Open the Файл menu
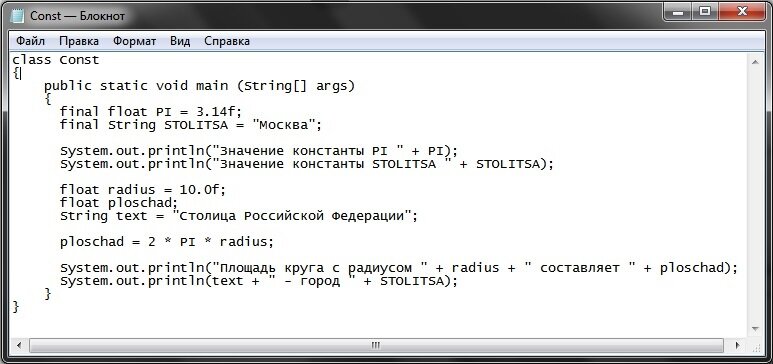773x364 pixels. [x=31, y=41]
